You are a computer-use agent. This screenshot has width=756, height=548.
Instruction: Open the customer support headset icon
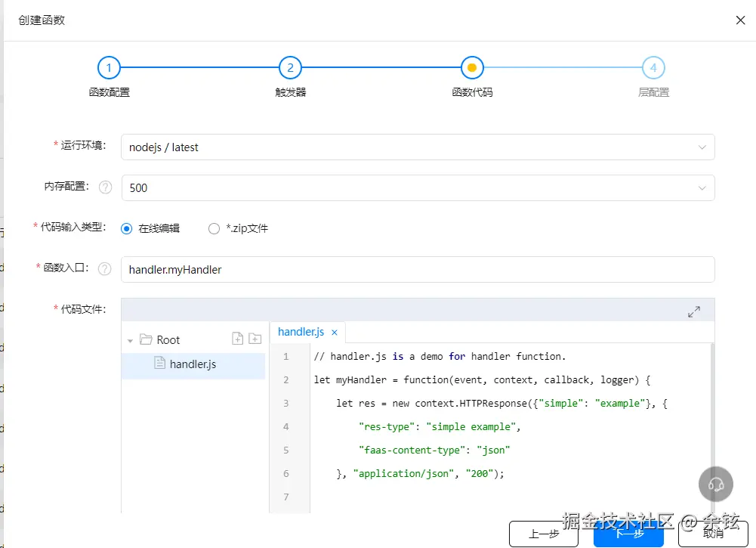pyautogui.click(x=716, y=484)
